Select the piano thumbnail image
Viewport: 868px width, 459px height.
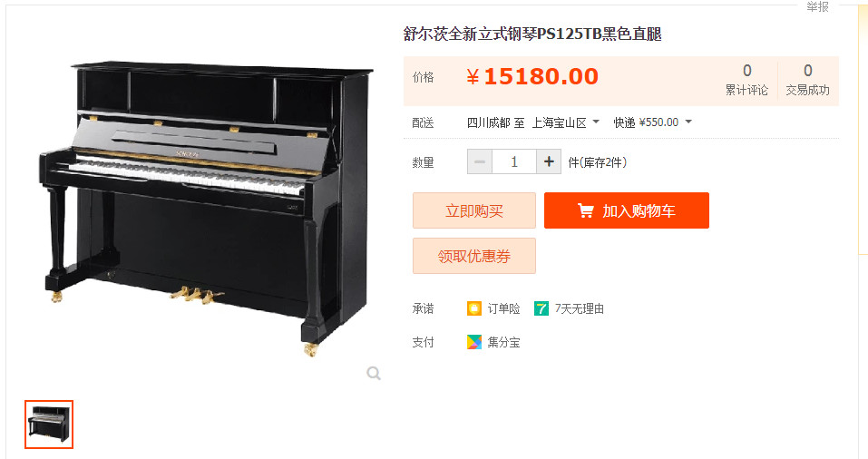49,425
